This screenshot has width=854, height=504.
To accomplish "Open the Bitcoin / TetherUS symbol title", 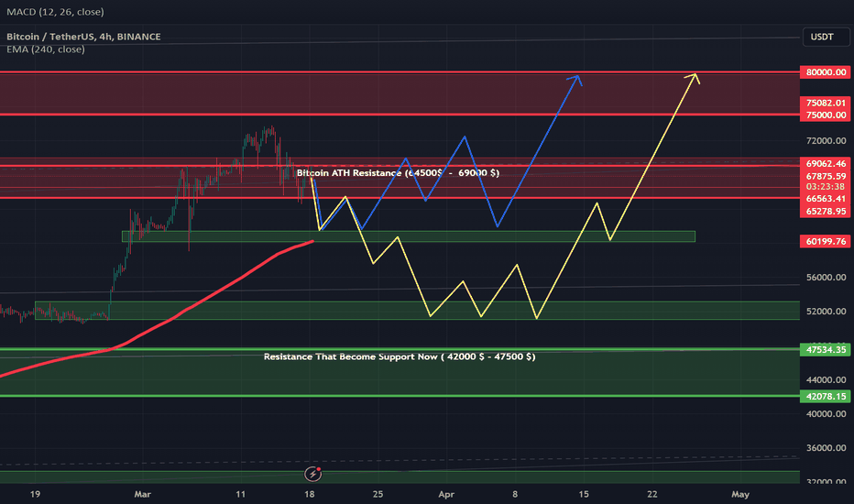I will coord(84,37).
